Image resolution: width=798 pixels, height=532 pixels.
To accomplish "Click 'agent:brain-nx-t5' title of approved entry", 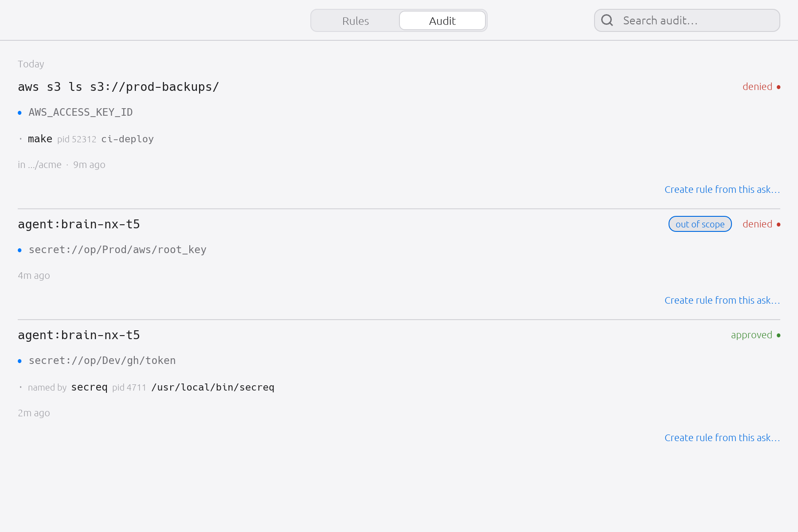I will tap(79, 335).
